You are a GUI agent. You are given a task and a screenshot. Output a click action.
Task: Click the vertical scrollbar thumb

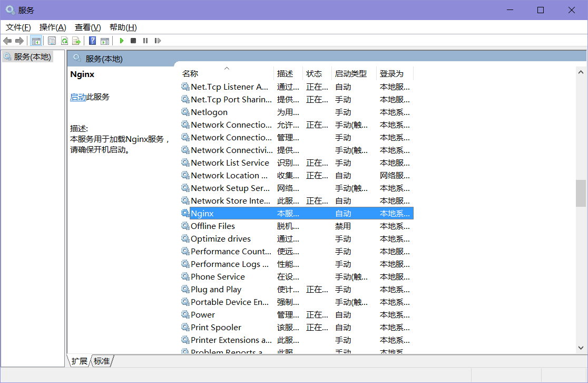(581, 193)
